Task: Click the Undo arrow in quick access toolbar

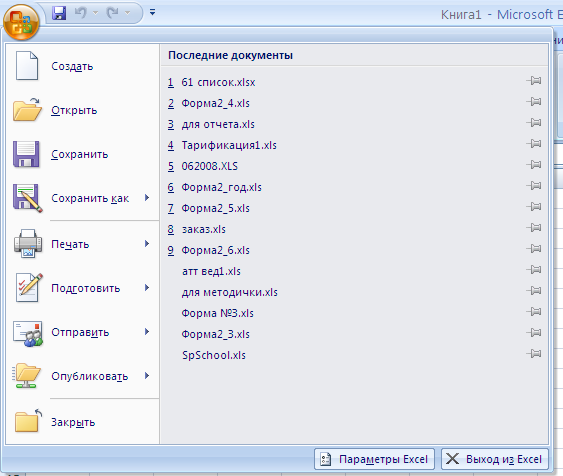Action: coord(81,13)
